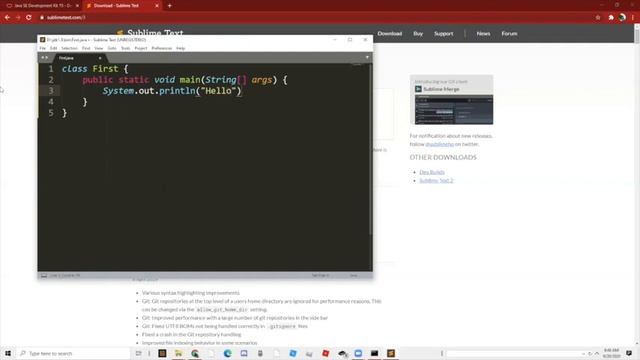Image resolution: width=640 pixels, height=360 pixels.
Task: Switch to the Java SE Development Kit browser tab
Action: [x=41, y=6]
